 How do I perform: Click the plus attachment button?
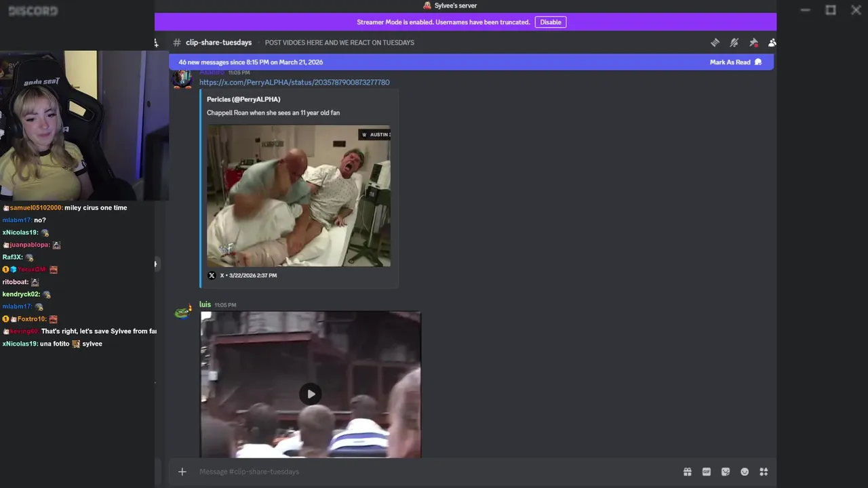pyautogui.click(x=182, y=472)
